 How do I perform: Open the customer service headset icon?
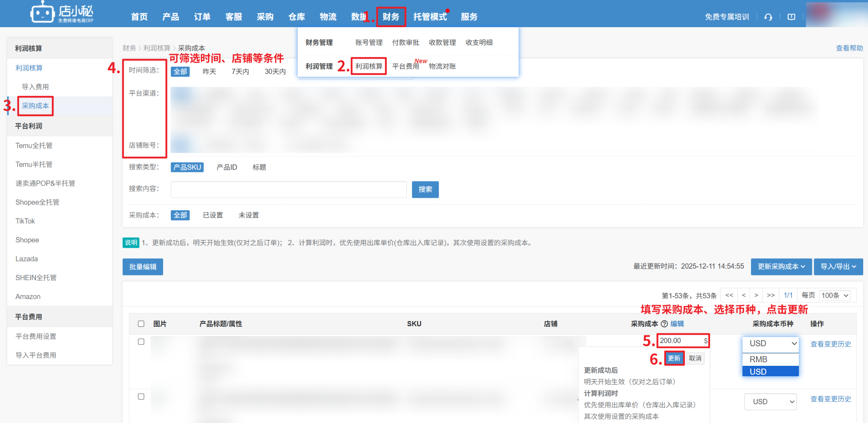768,17
